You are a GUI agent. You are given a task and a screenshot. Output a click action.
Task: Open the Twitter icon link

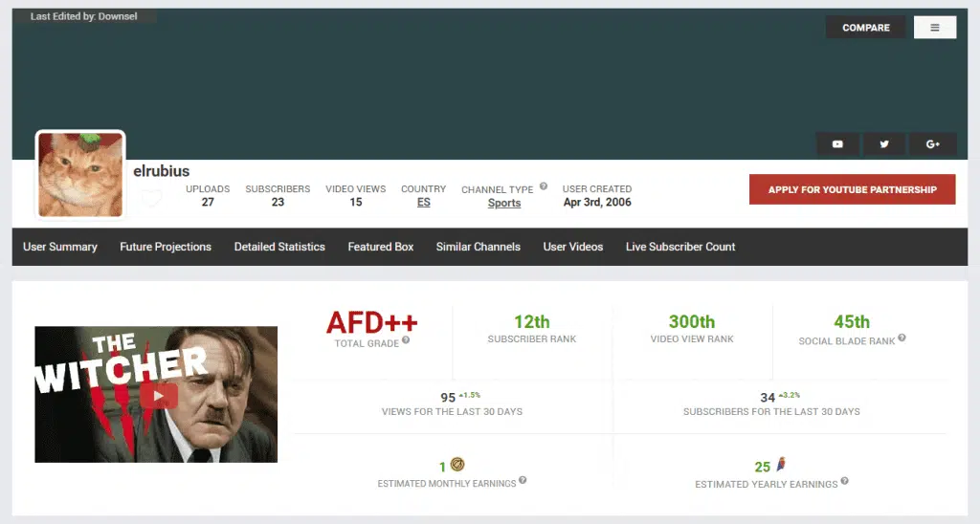coord(884,144)
